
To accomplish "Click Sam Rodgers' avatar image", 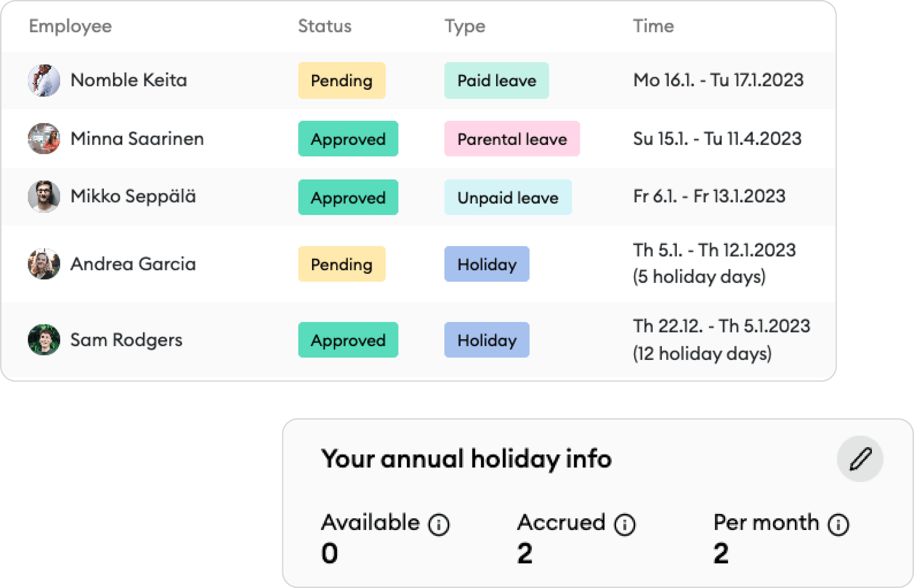I will 44,339.
